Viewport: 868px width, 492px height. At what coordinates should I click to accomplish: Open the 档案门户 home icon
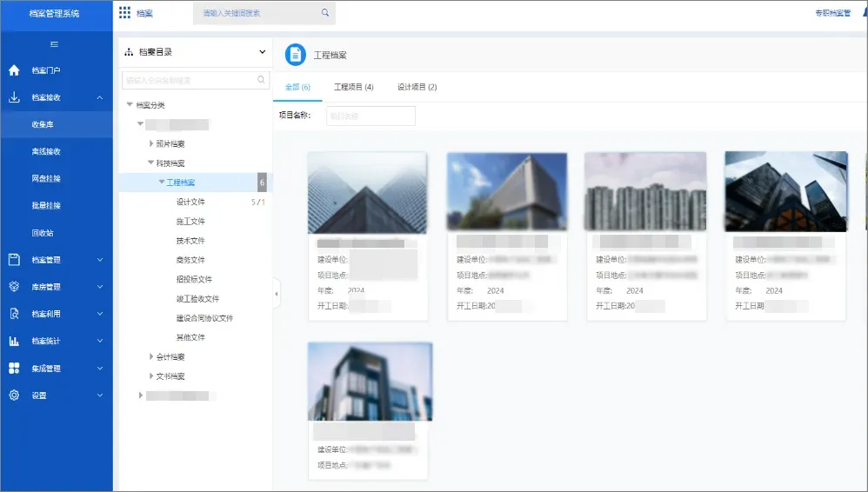click(x=15, y=70)
